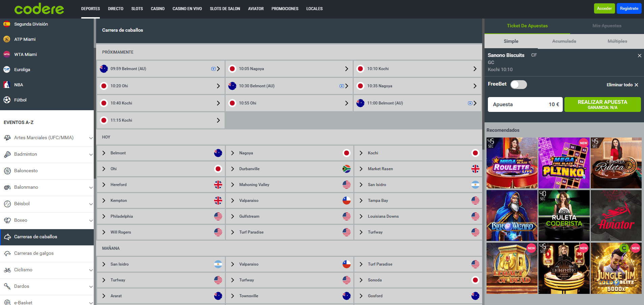
Task: Click the Balonmano icon
Action: [x=7, y=187]
